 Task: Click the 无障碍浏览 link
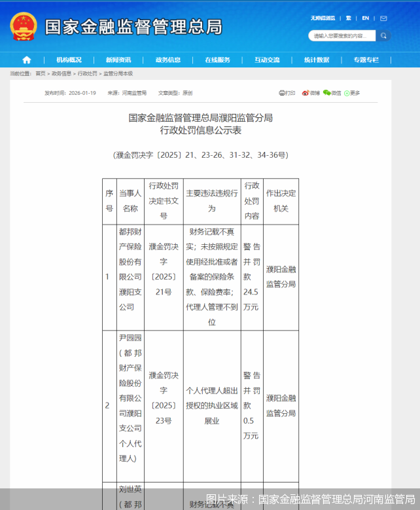pyautogui.click(x=323, y=18)
